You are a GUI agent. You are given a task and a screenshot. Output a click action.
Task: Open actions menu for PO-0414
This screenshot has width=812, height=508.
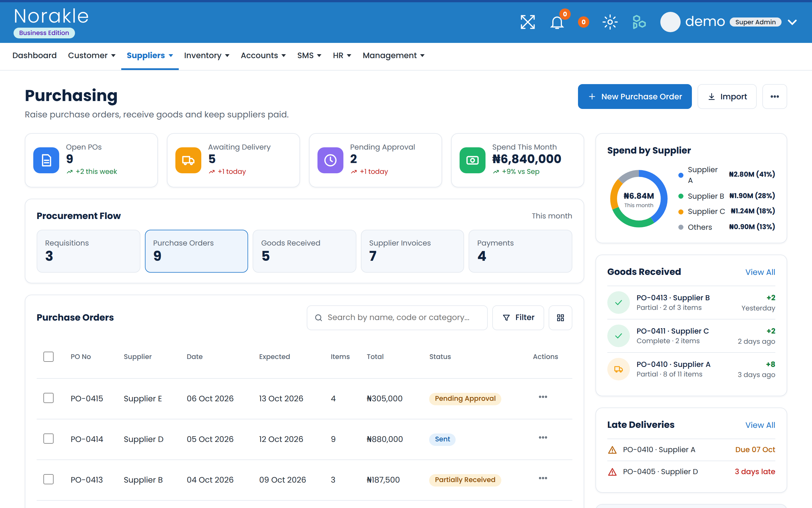(x=543, y=438)
